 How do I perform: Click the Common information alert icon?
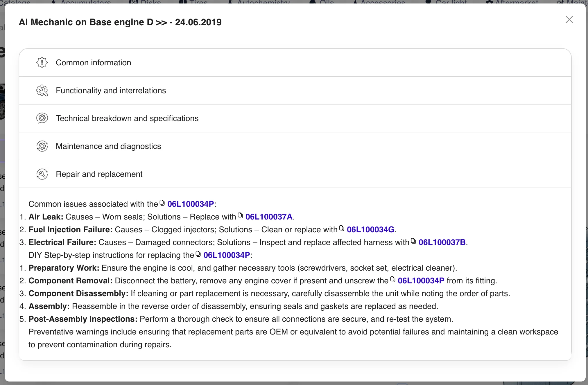click(42, 62)
